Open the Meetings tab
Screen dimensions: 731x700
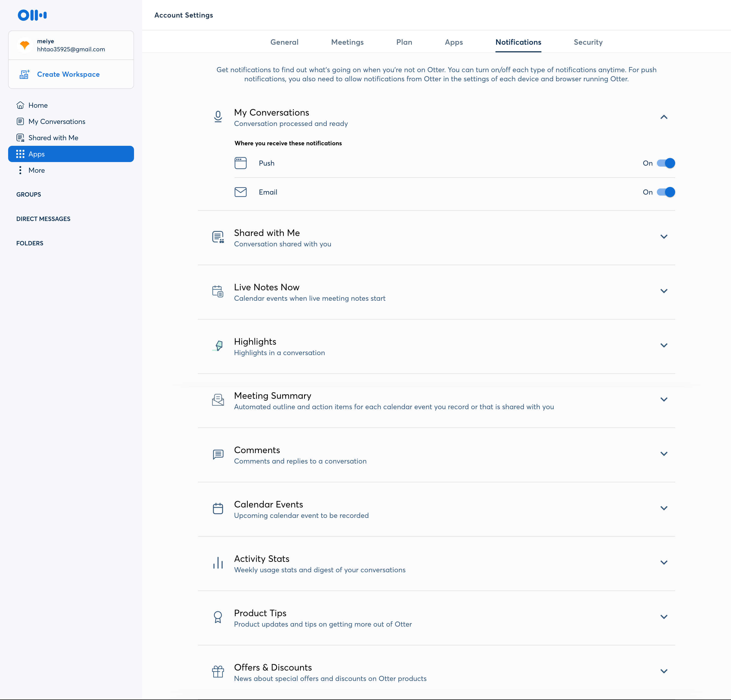(x=347, y=42)
